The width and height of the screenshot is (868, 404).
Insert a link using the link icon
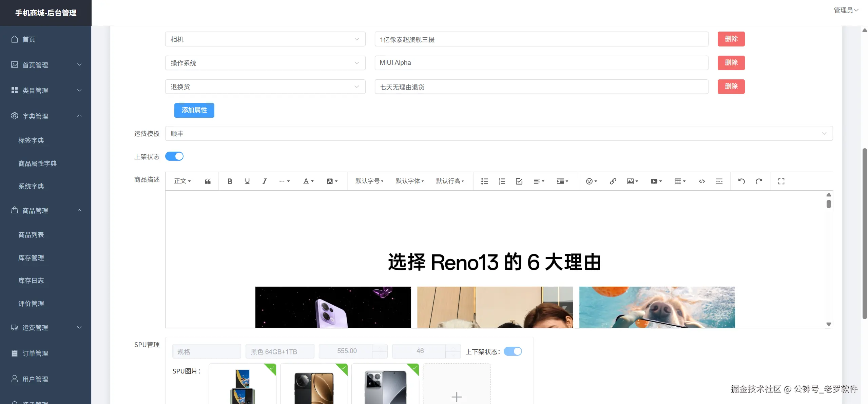coord(613,181)
